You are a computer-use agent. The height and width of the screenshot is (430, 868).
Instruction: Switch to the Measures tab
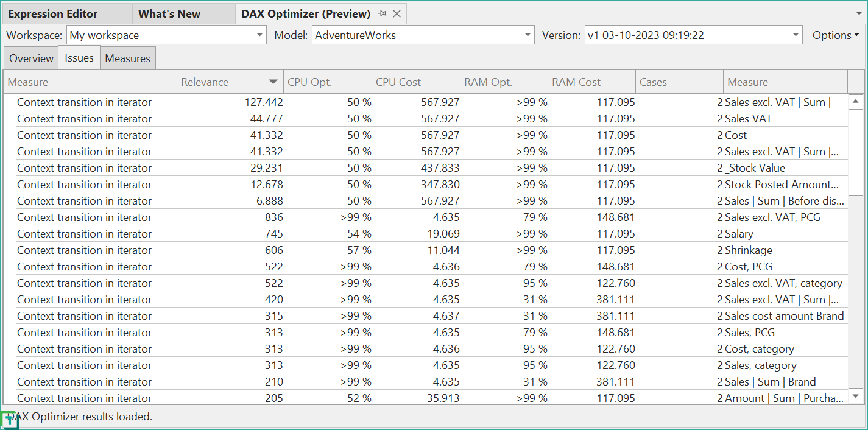tap(127, 57)
